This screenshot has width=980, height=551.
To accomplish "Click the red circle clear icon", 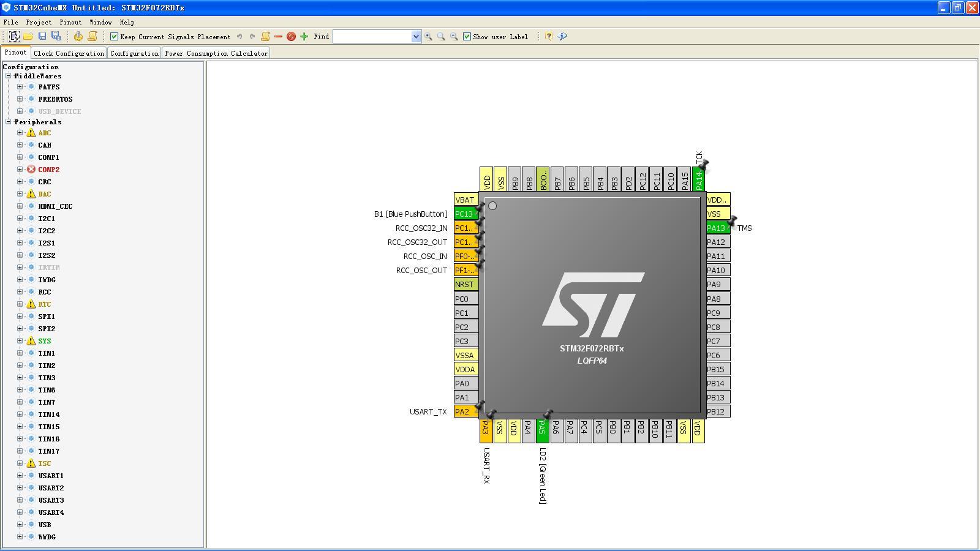I will 291,37.
